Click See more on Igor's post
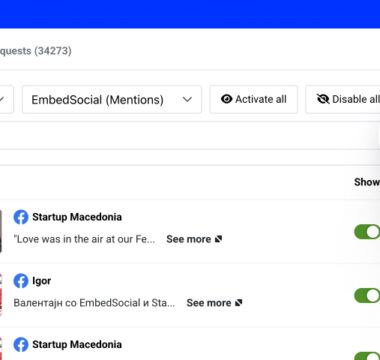This screenshot has width=380, height=360. [x=209, y=303]
